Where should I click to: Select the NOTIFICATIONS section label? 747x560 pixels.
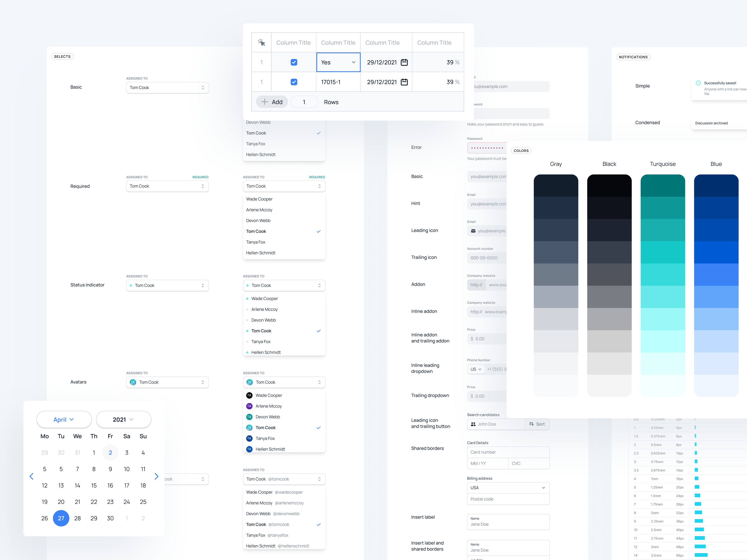633,57
